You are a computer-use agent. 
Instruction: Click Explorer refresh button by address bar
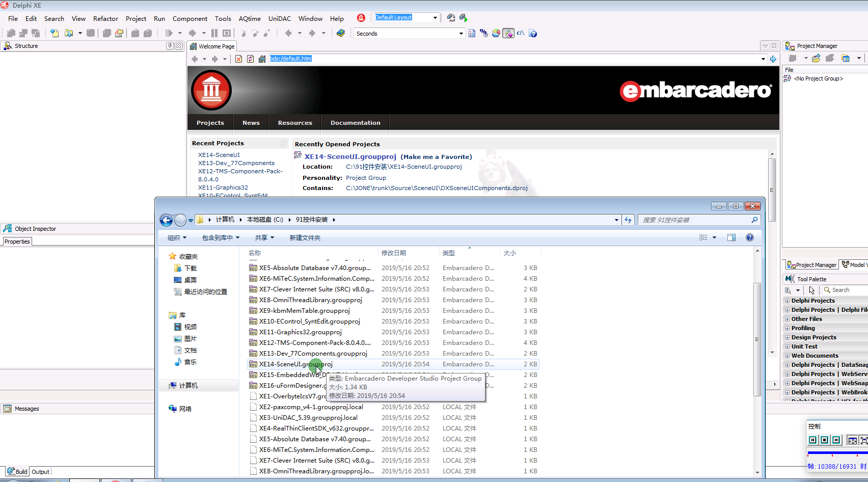pyautogui.click(x=628, y=220)
